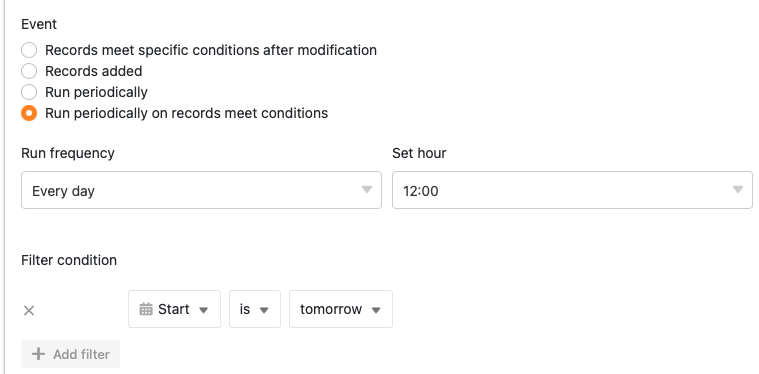Click the plus icon on Add filter
The width and height of the screenshot is (759, 374).
tap(38, 354)
